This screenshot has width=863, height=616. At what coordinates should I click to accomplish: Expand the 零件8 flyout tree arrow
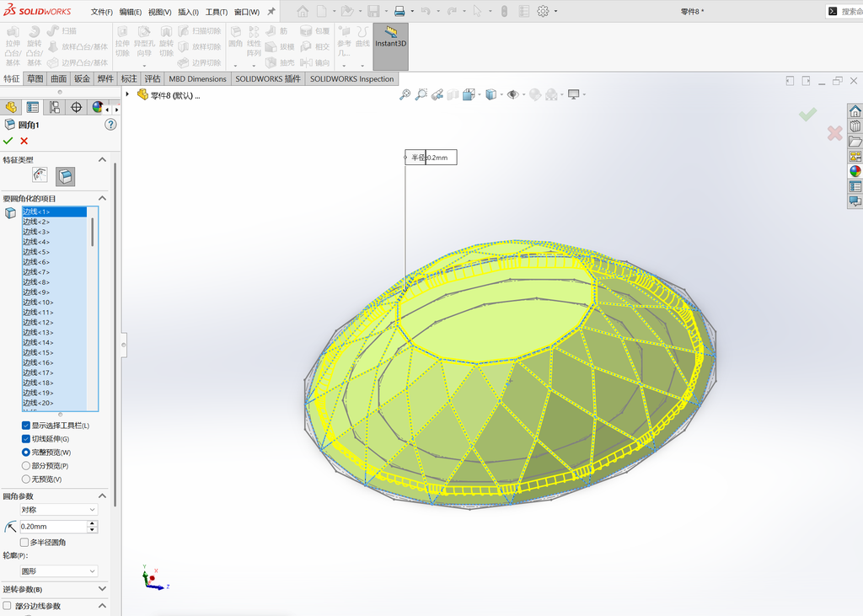pos(127,94)
